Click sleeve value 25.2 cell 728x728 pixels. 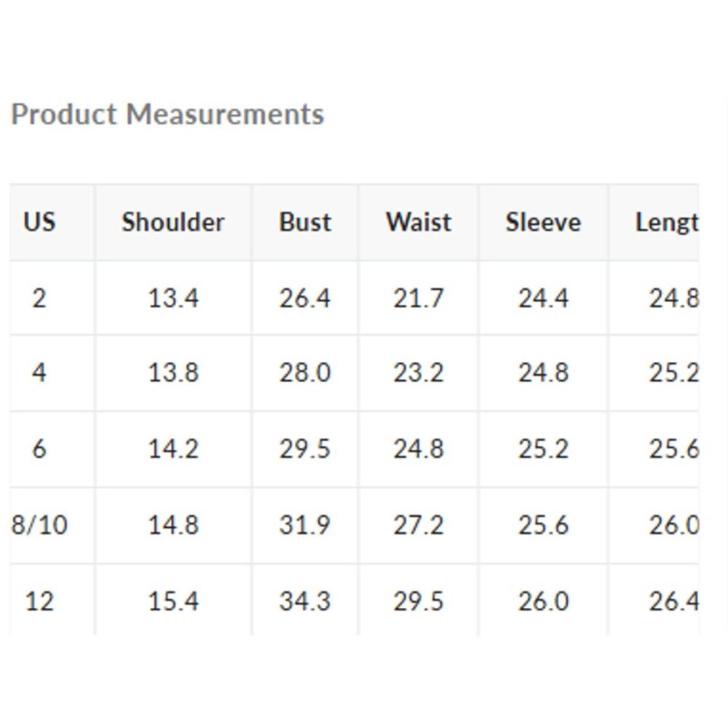(543, 448)
